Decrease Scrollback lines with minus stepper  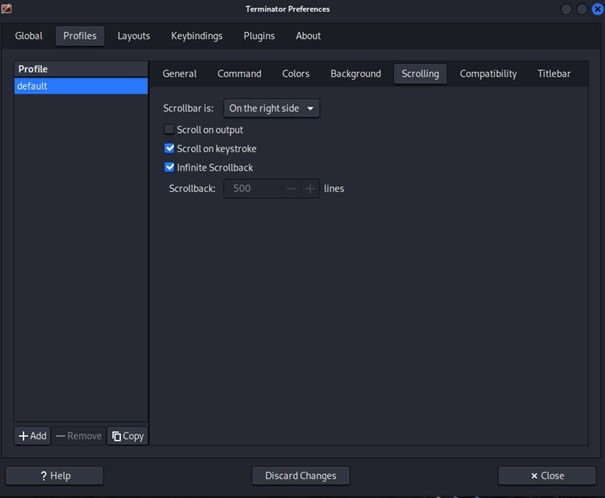pyautogui.click(x=292, y=188)
